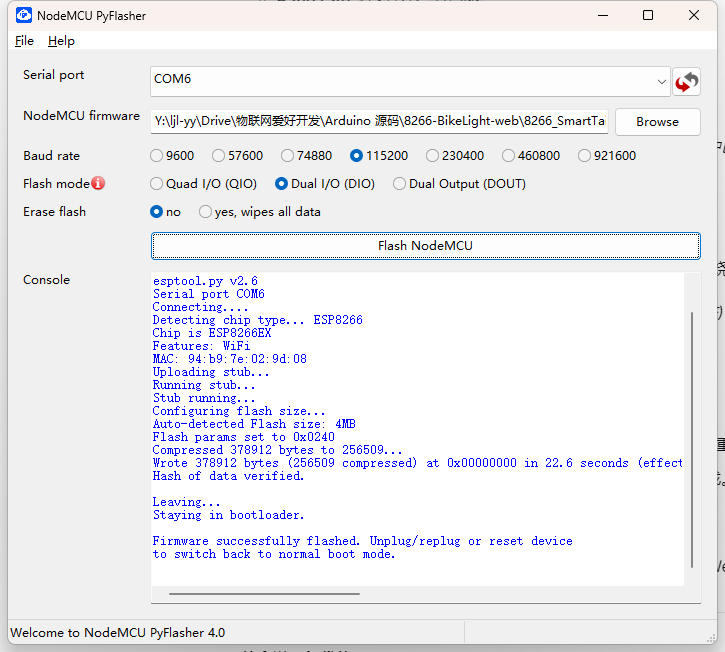Choose Dual Output (DOUT) flash mode
The height and width of the screenshot is (652, 725).
tap(400, 184)
